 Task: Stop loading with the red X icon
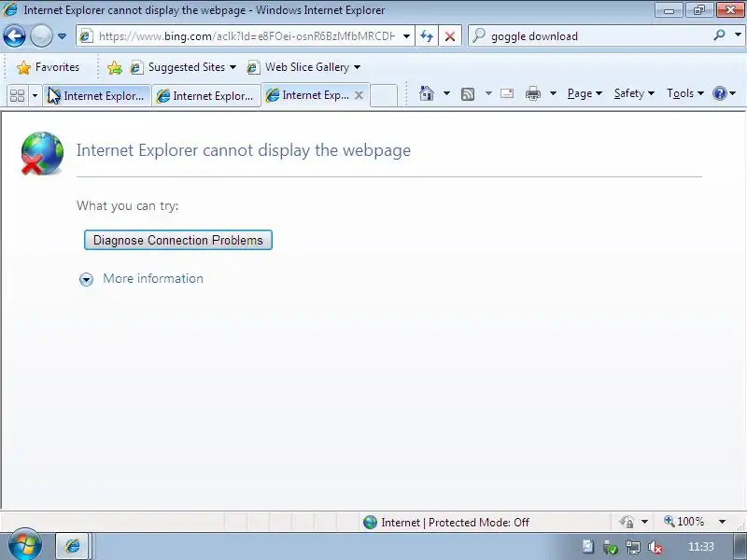coord(450,36)
